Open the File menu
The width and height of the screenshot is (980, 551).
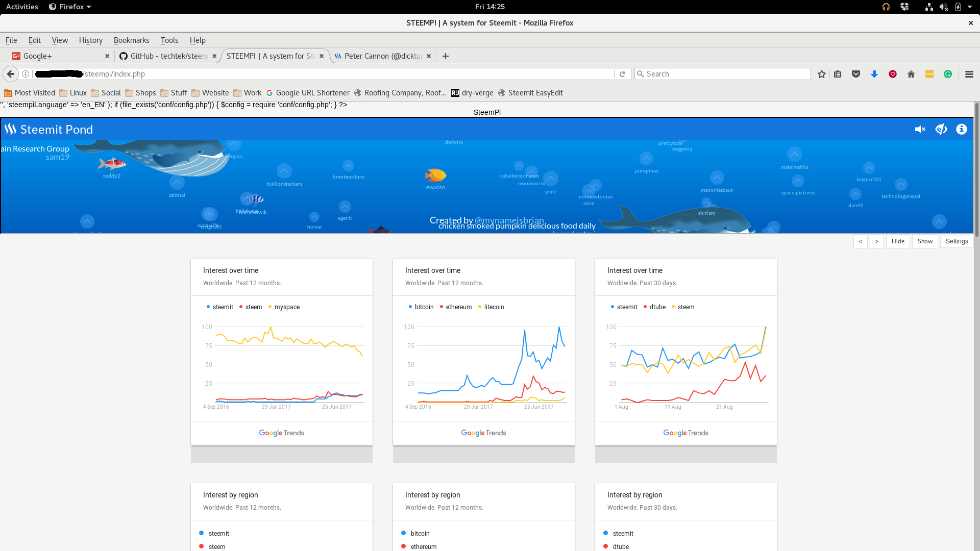click(11, 40)
